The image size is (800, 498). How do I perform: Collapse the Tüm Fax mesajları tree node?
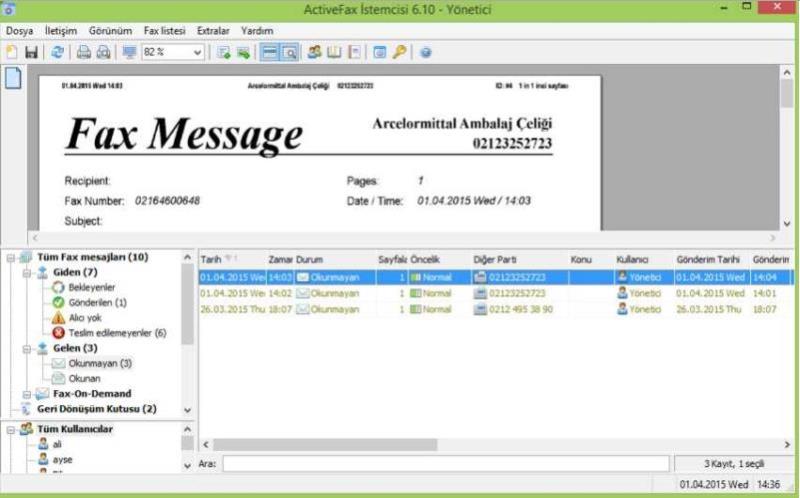(10, 258)
